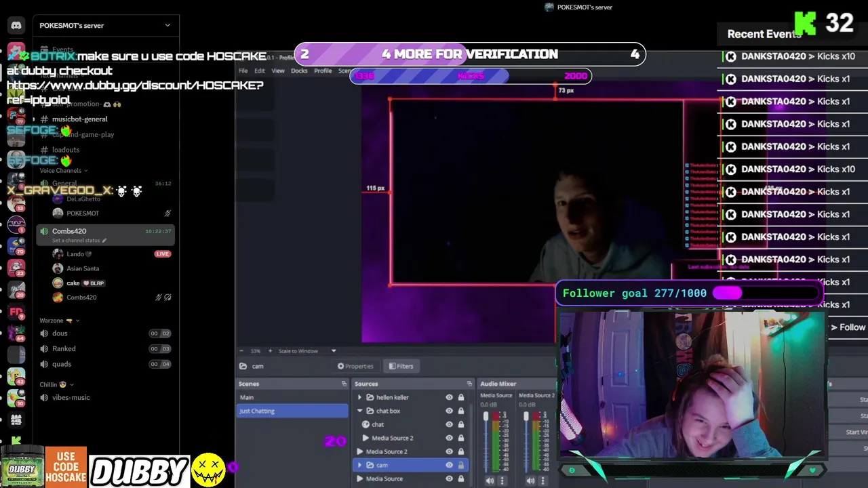The height and width of the screenshot is (488, 868).
Task: Zoom in the preview with plus icon
Action: pos(271,350)
